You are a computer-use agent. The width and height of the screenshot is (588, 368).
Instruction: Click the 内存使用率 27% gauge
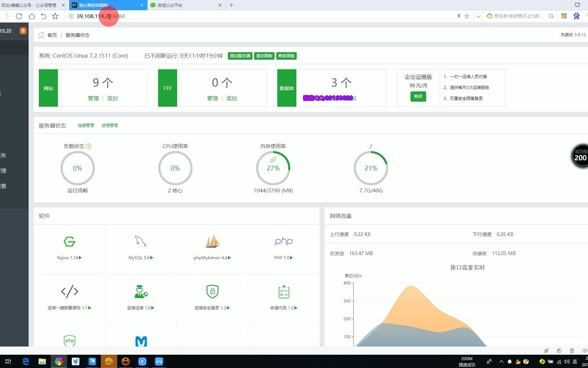[273, 168]
